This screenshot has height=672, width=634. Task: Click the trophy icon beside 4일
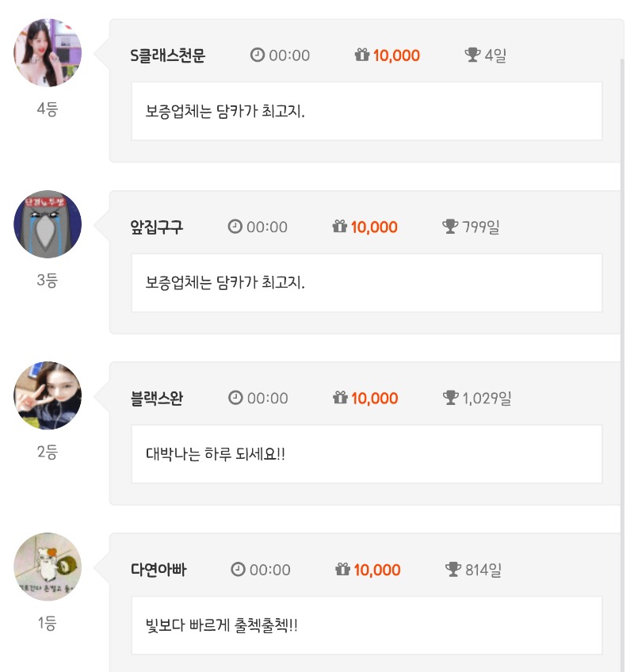[x=472, y=55]
